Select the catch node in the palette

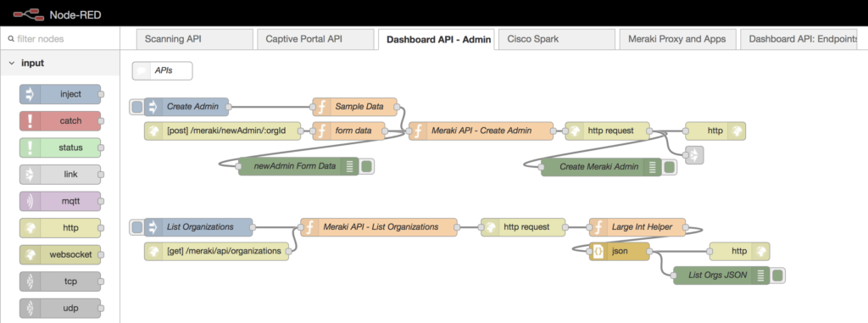(x=60, y=120)
